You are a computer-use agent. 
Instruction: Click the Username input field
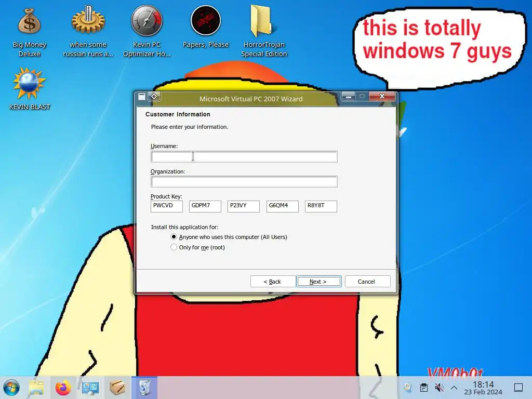click(244, 157)
